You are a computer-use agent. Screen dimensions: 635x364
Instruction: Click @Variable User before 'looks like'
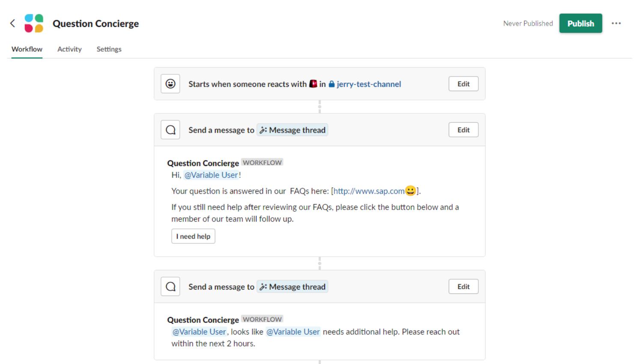(x=199, y=332)
